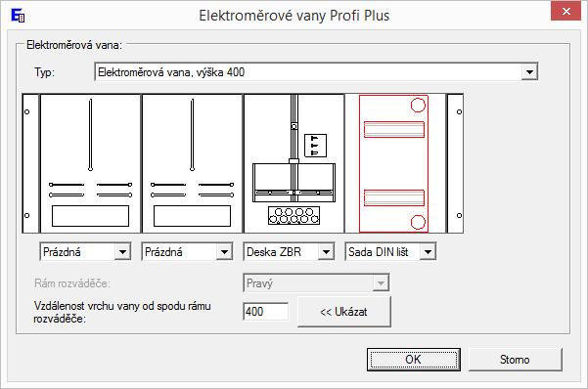Open the Sada DIN lišt dropdown
Image resolution: width=588 pixels, height=389 pixels.
[428, 252]
